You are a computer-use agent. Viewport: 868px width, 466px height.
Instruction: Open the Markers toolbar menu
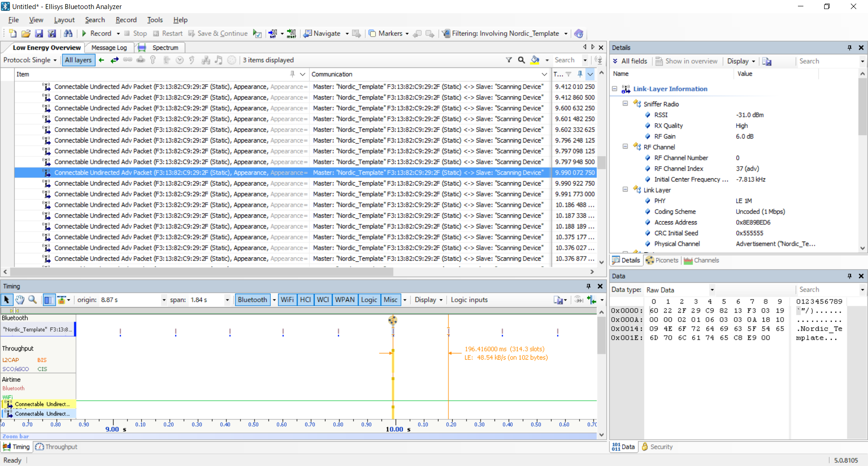point(388,33)
